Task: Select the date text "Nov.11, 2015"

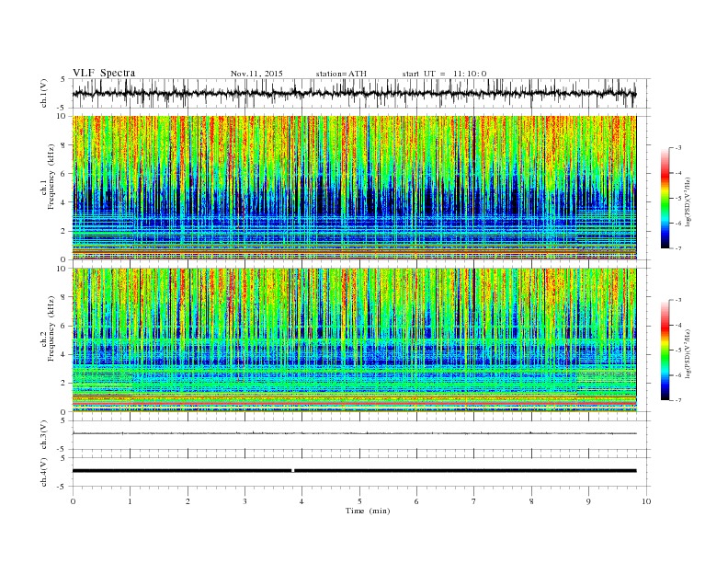Action: [256, 74]
